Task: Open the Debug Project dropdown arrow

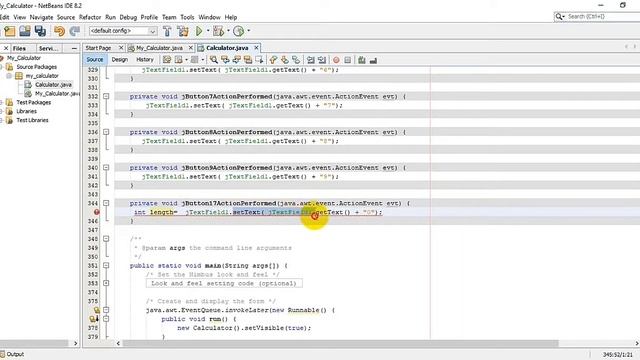Action: pyautogui.click(x=228, y=31)
